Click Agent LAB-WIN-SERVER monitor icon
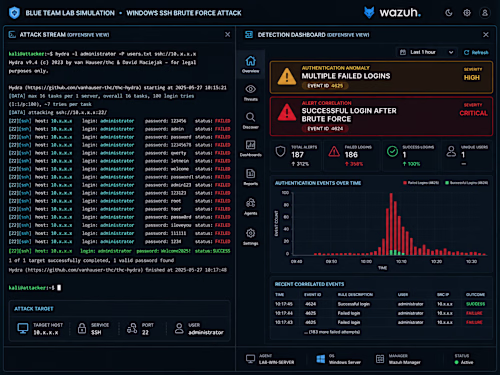Screen dimensions: 500x375 coord(250,359)
